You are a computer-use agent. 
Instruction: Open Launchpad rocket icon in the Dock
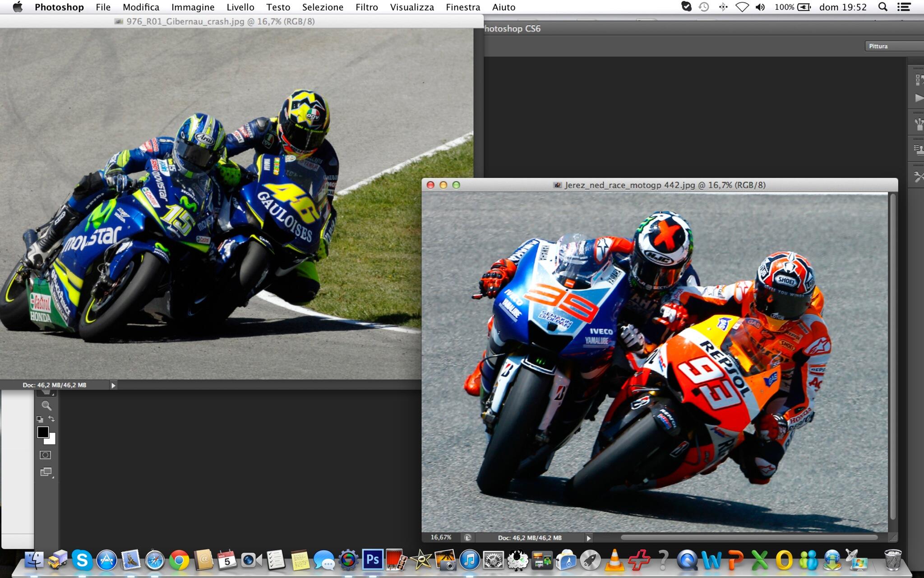[591, 560]
